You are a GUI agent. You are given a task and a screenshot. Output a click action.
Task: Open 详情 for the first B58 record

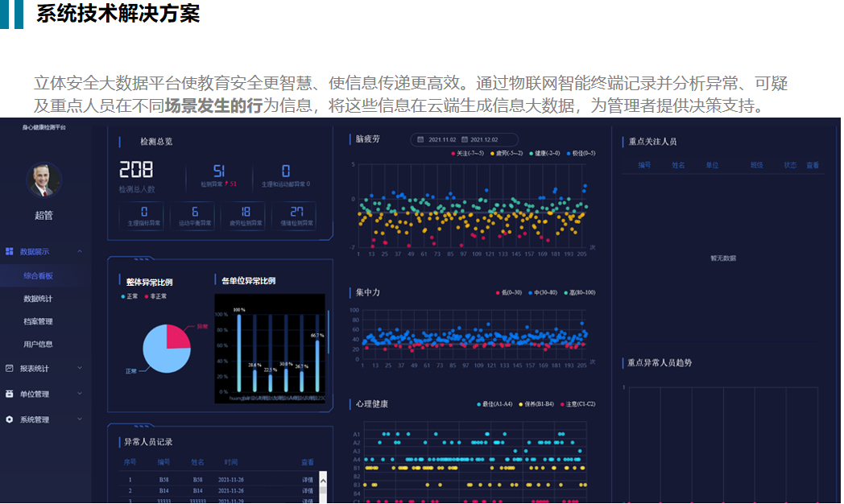click(x=308, y=480)
